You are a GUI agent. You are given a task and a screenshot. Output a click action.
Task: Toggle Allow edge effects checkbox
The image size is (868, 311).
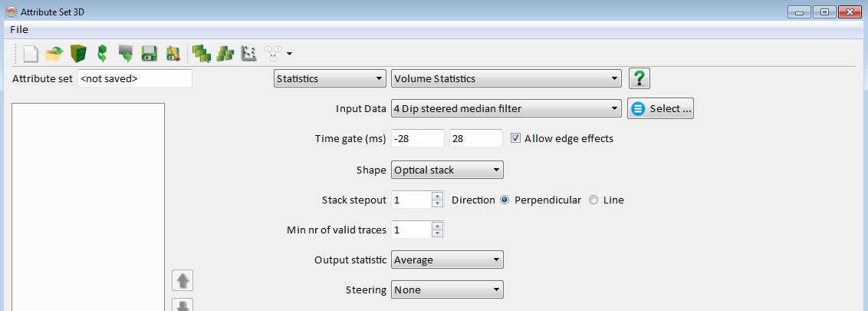pyautogui.click(x=516, y=139)
